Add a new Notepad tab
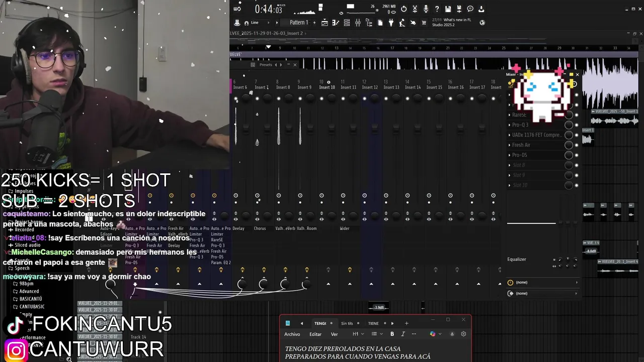This screenshot has width=644, height=362. click(407, 323)
